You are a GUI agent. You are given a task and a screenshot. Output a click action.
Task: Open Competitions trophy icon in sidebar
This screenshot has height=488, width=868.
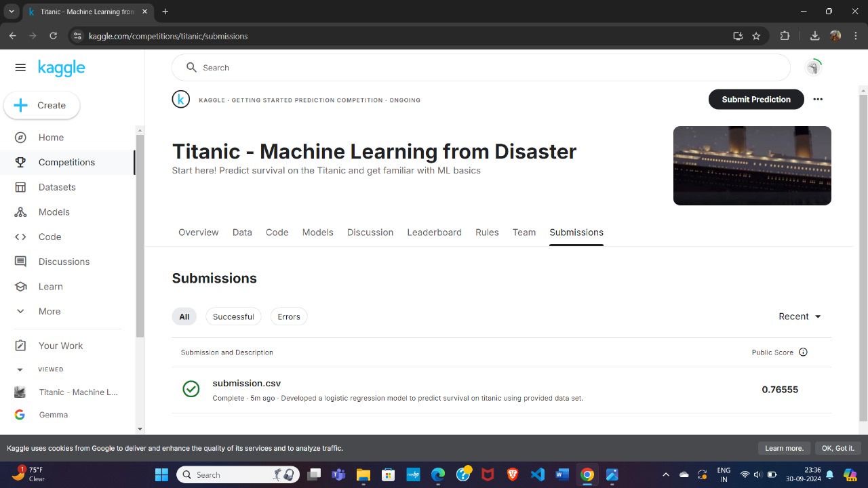point(20,162)
